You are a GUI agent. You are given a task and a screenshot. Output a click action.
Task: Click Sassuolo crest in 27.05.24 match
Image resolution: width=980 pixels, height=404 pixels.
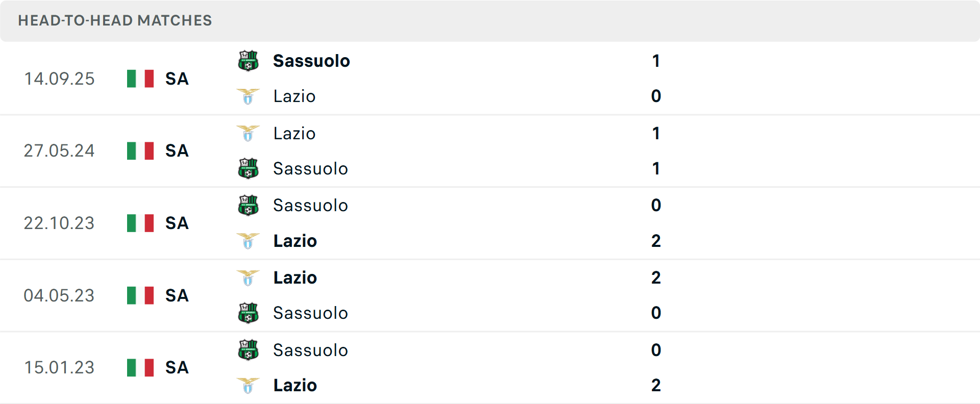[249, 168]
